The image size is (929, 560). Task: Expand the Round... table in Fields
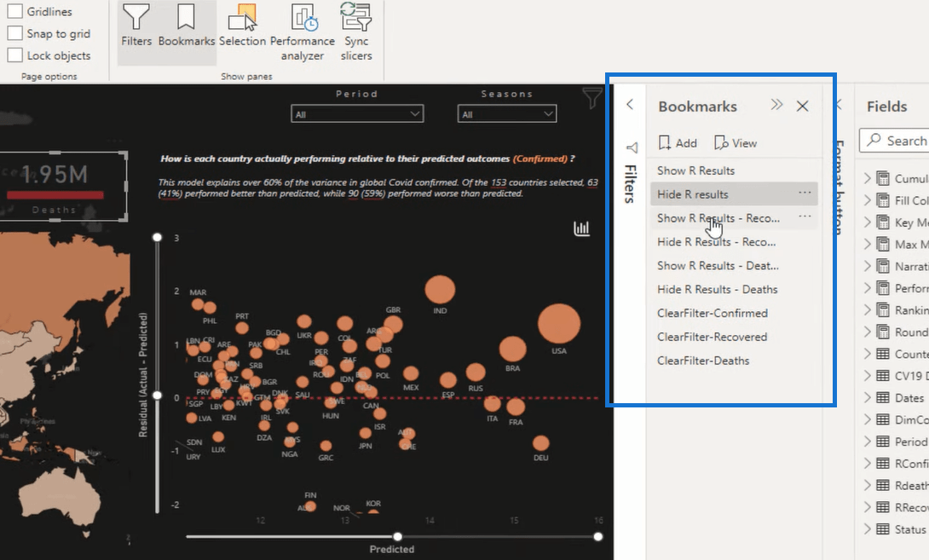868,332
